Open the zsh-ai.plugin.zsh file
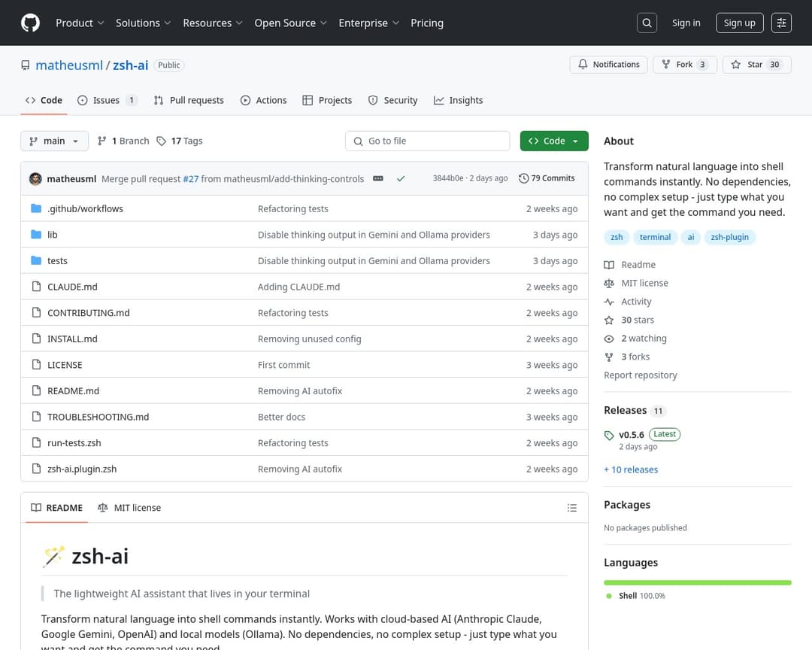The image size is (812, 650). pos(82,469)
